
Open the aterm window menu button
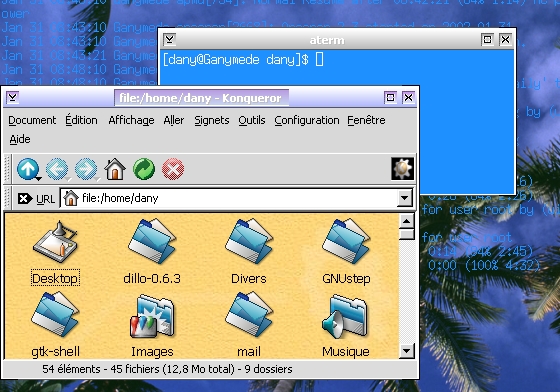170,39
